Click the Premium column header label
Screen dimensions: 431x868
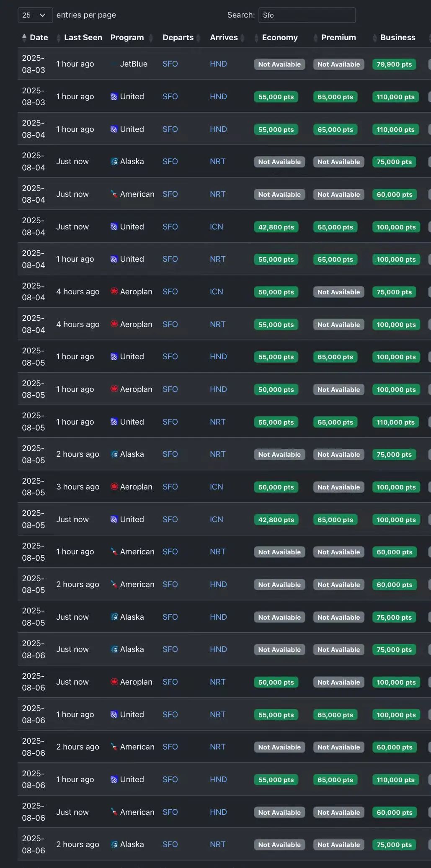pyautogui.click(x=338, y=37)
